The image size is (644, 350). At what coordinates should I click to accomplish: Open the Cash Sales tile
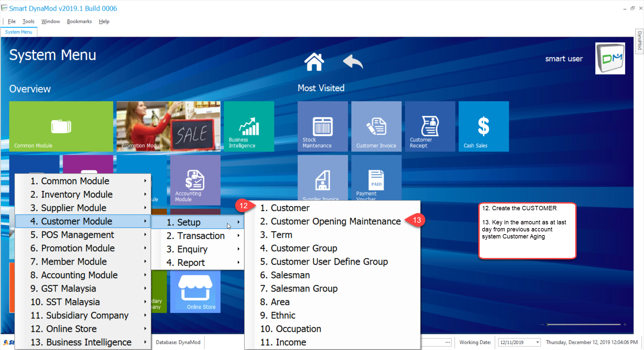[484, 126]
